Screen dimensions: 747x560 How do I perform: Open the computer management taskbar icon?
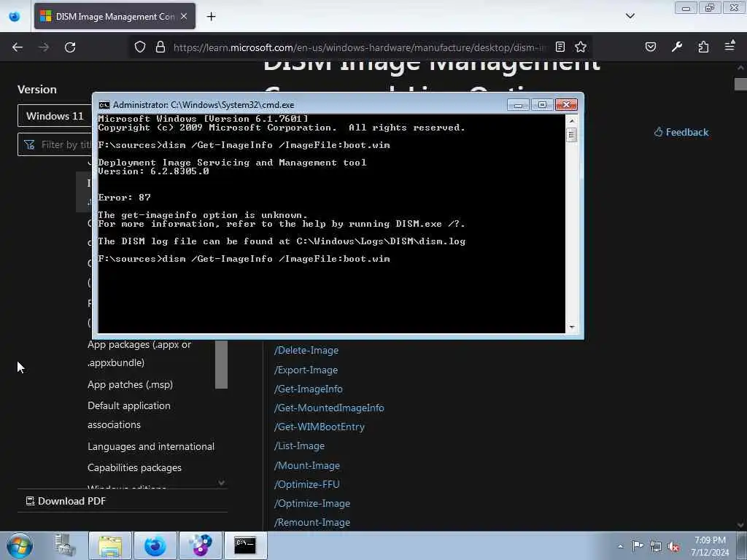point(65,545)
